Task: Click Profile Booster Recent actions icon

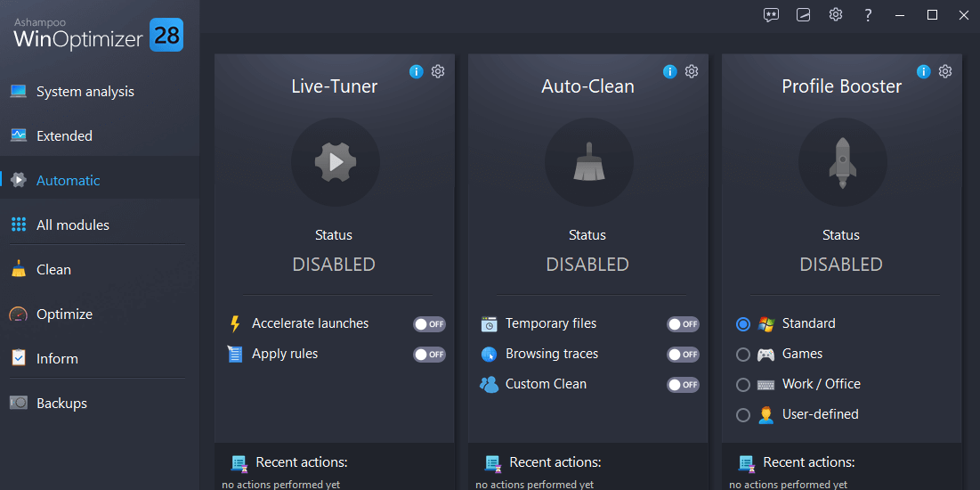Action: [748, 463]
